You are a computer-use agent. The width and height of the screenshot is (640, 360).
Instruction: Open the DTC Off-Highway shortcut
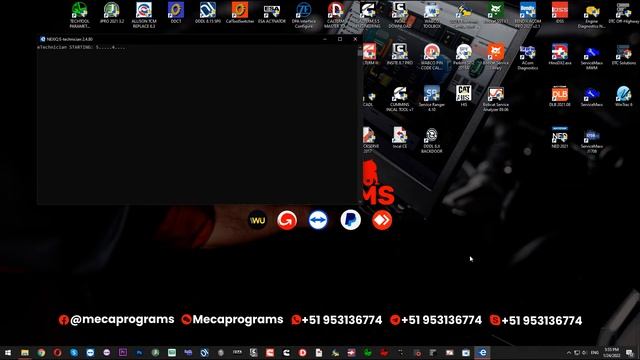click(623, 13)
